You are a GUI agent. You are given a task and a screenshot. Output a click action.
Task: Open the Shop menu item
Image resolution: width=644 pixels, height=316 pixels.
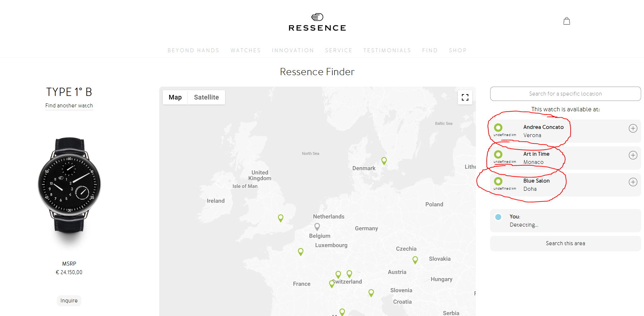458,50
